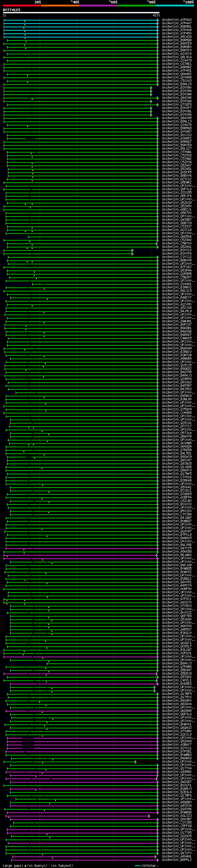Click the white query sequence bar

pyautogui.click(x=81, y=13)
